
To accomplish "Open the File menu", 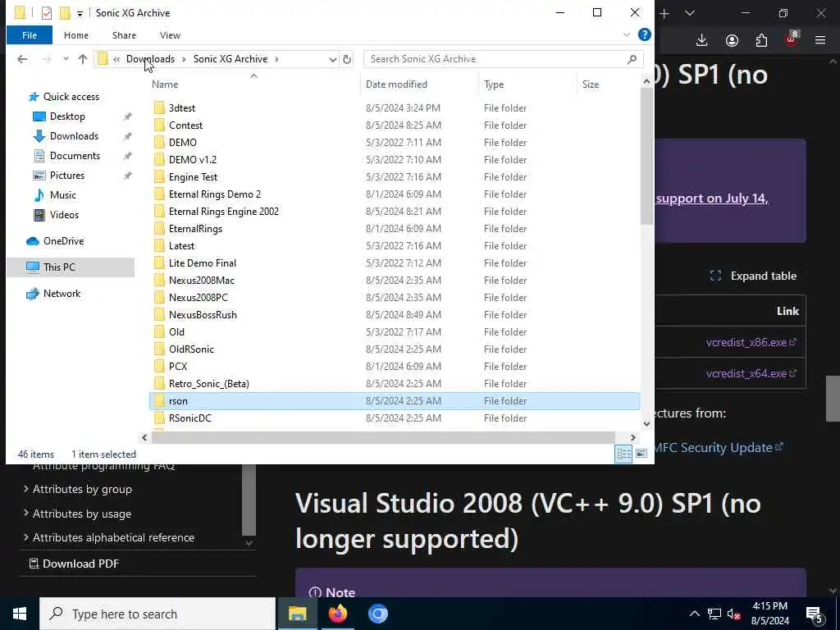I will coord(30,35).
